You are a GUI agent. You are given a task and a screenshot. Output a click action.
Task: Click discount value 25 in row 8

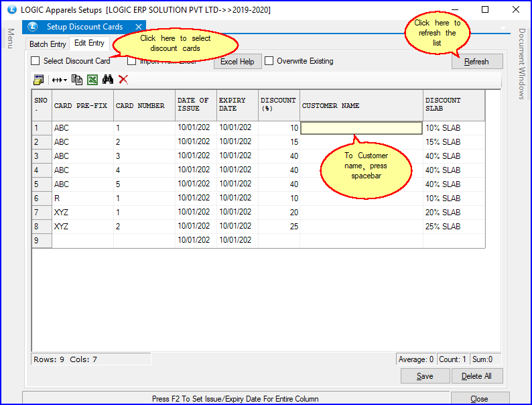(279, 227)
